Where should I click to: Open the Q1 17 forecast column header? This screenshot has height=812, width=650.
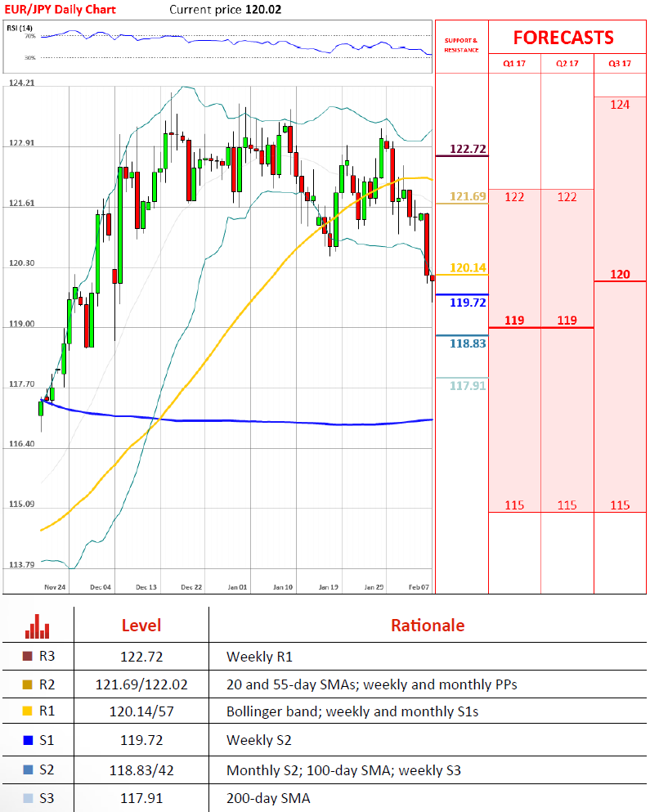point(514,64)
